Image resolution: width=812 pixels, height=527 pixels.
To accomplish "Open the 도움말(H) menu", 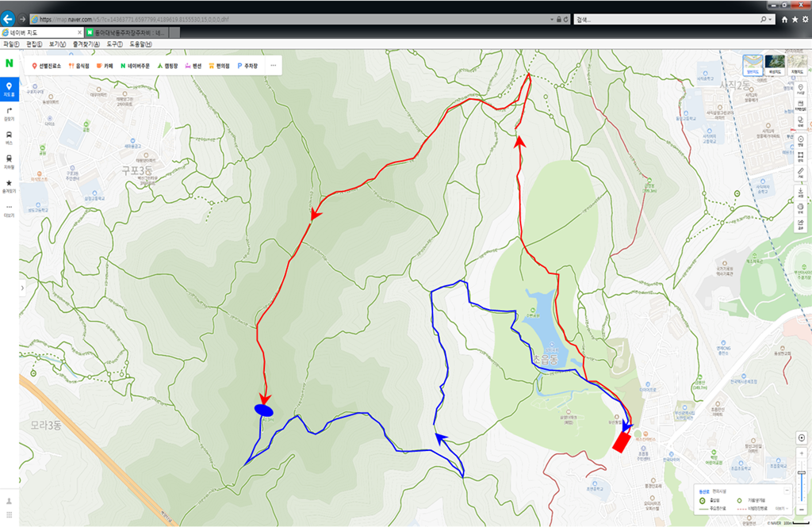I will coord(140,44).
